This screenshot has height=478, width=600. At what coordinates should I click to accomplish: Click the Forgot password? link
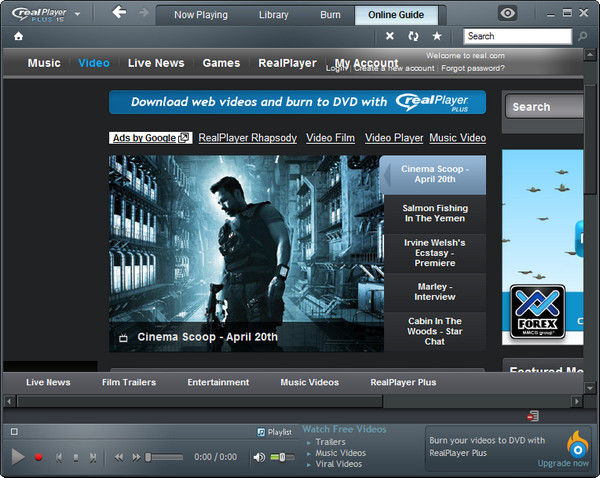point(473,69)
